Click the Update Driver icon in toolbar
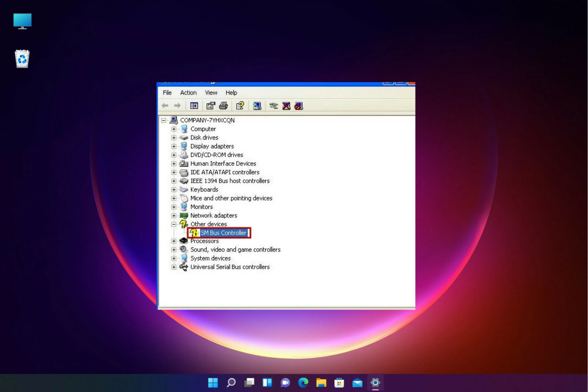 pyautogui.click(x=258, y=106)
